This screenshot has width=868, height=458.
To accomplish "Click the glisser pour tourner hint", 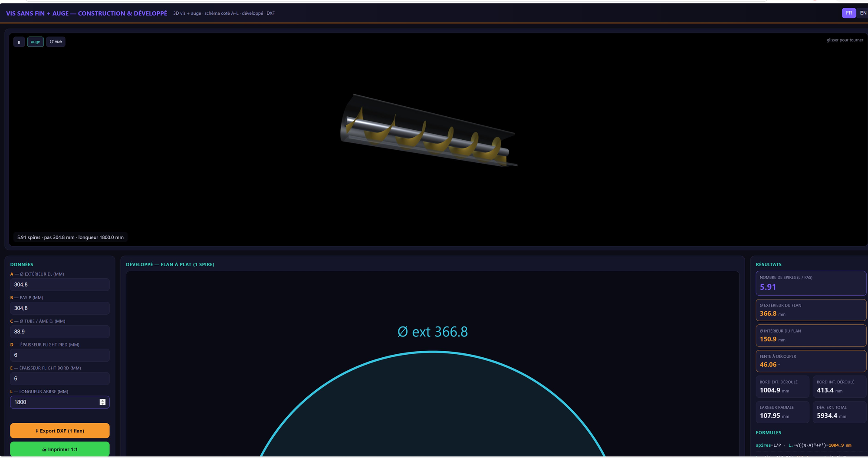I will 845,40.
